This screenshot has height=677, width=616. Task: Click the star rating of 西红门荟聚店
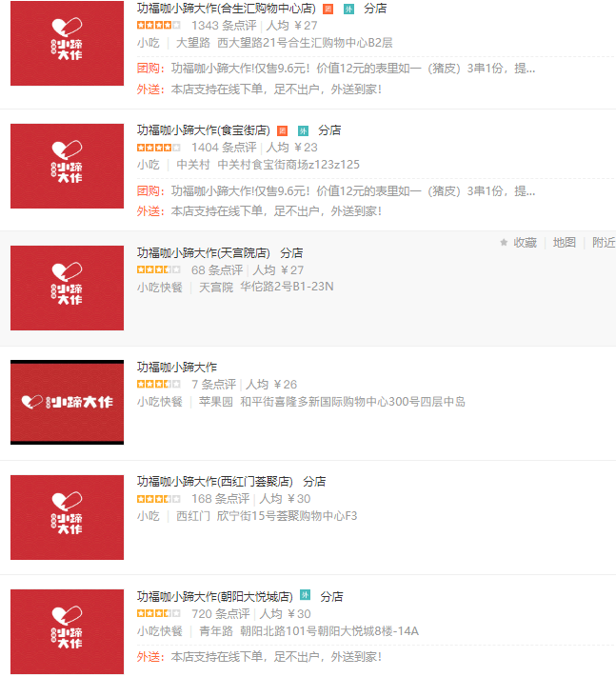point(158,499)
